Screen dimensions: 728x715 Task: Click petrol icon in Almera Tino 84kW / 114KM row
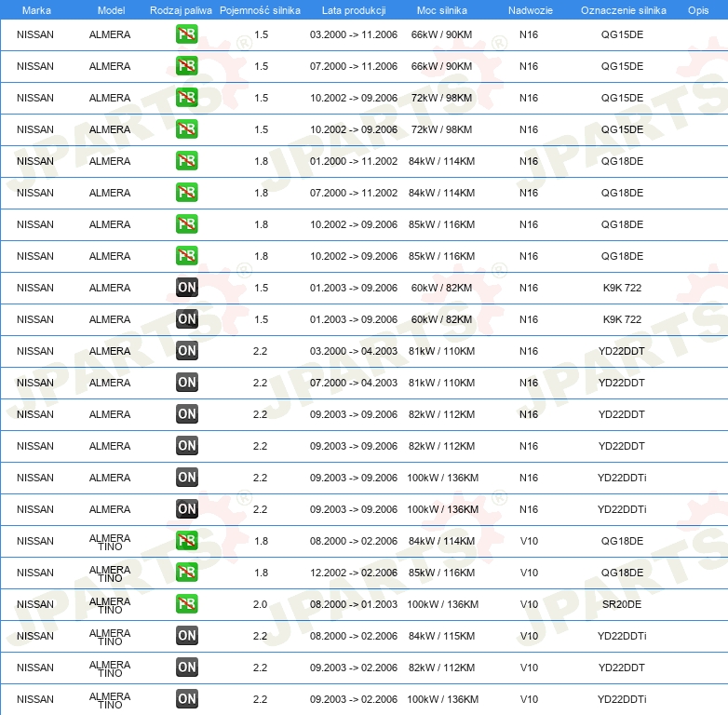coord(186,540)
